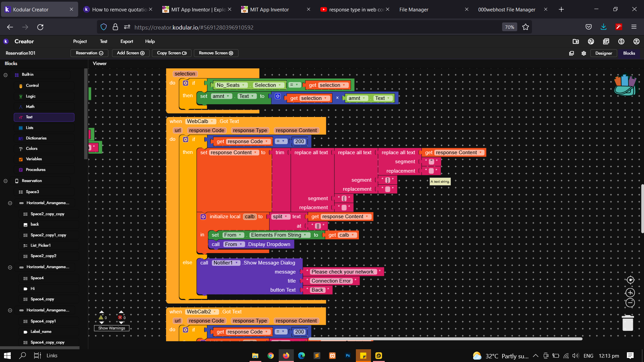Screen dimensions: 644x362
Task: Collapse the Reservation component tree
Action: 5,181
